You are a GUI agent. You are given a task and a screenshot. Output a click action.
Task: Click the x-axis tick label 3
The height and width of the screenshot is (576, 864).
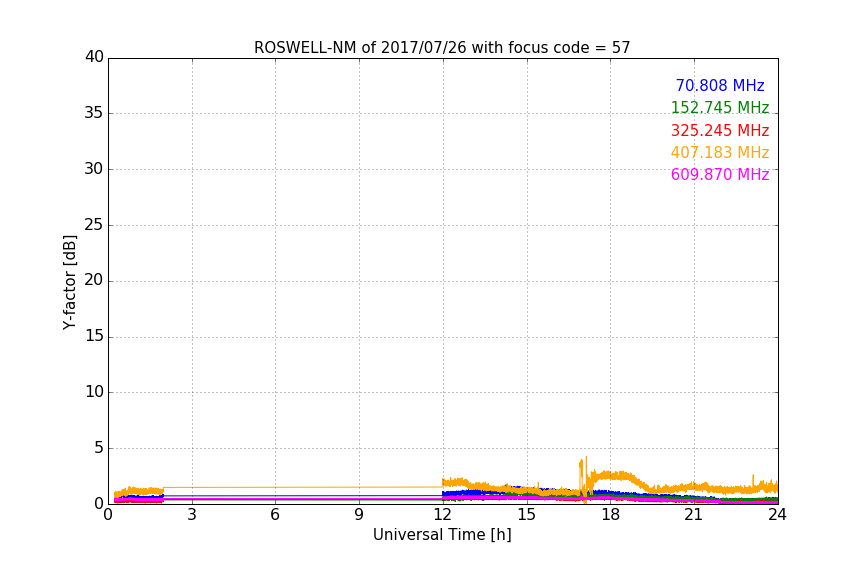(x=192, y=515)
